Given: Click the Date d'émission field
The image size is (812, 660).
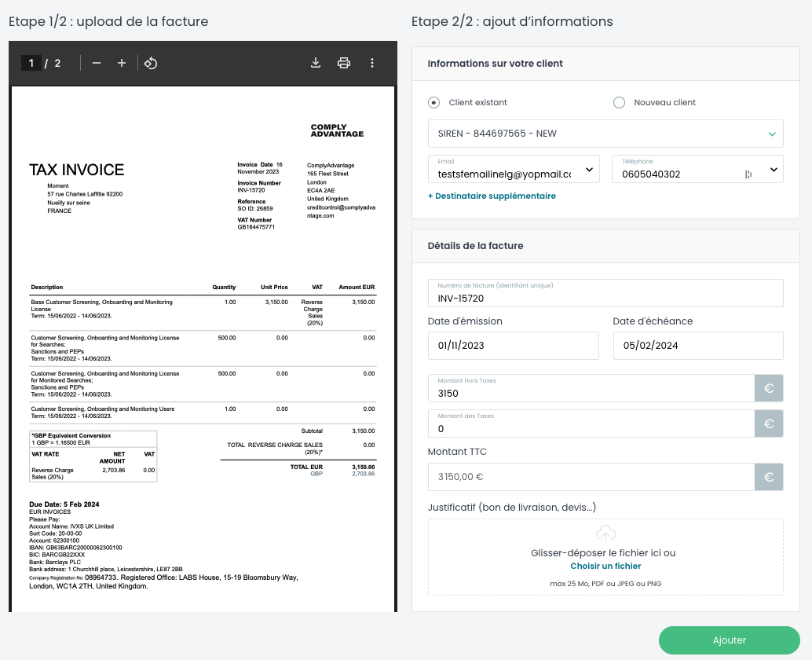Looking at the screenshot, I should tap(514, 346).
